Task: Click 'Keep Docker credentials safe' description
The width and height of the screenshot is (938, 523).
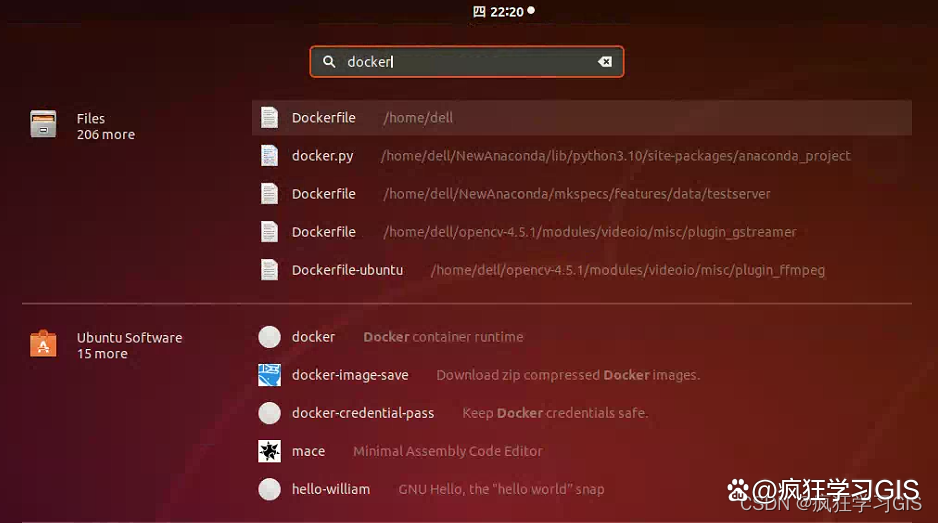Action: 555,413
